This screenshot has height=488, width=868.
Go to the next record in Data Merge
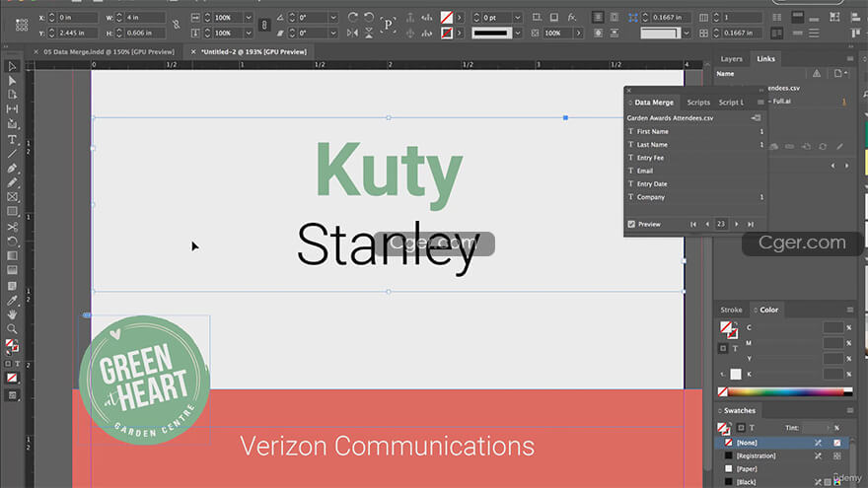coord(736,224)
